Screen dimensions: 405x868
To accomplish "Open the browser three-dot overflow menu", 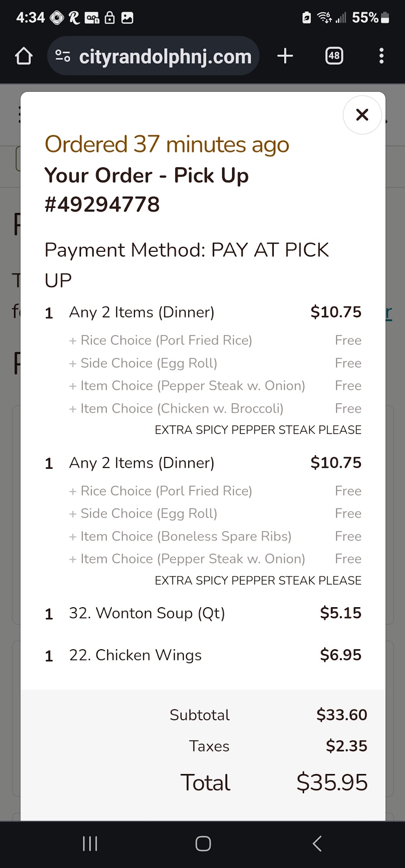I will [x=381, y=56].
